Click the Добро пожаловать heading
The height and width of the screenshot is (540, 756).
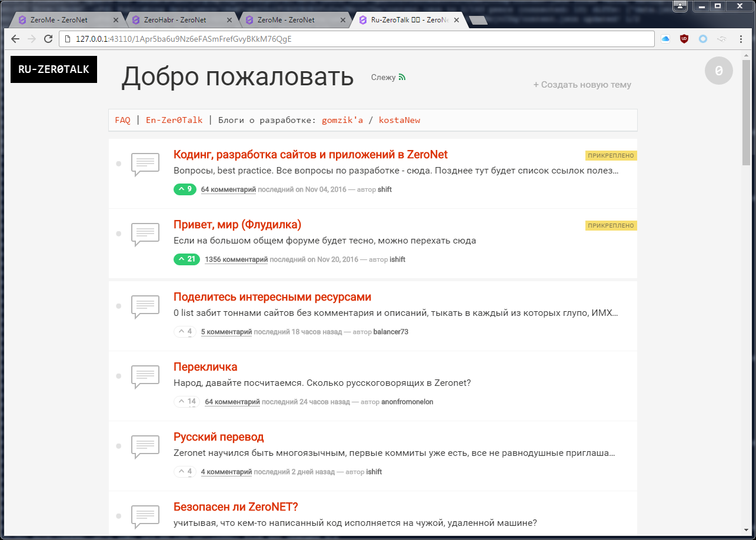click(x=237, y=76)
